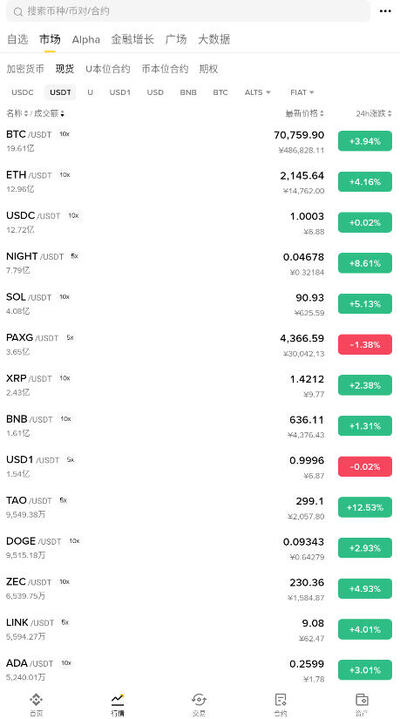
Task: Tap the 10x leverage badge next to BTC
Action: click(64, 134)
